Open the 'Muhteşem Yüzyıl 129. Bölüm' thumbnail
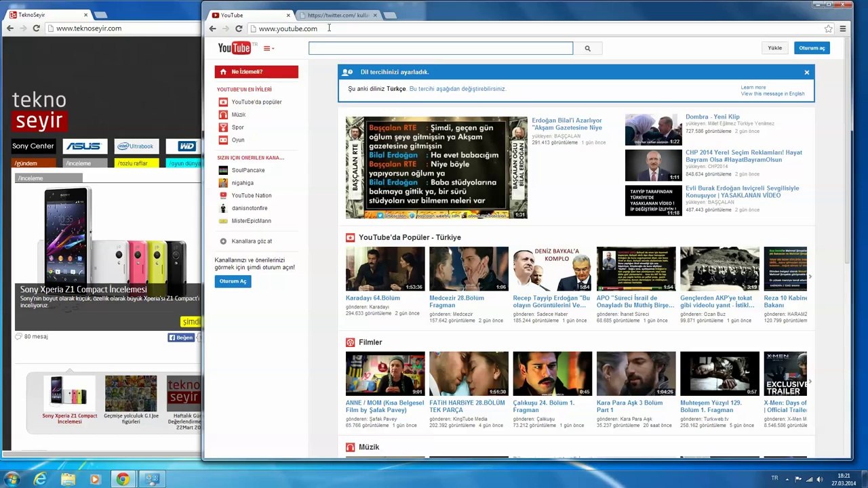 point(719,374)
